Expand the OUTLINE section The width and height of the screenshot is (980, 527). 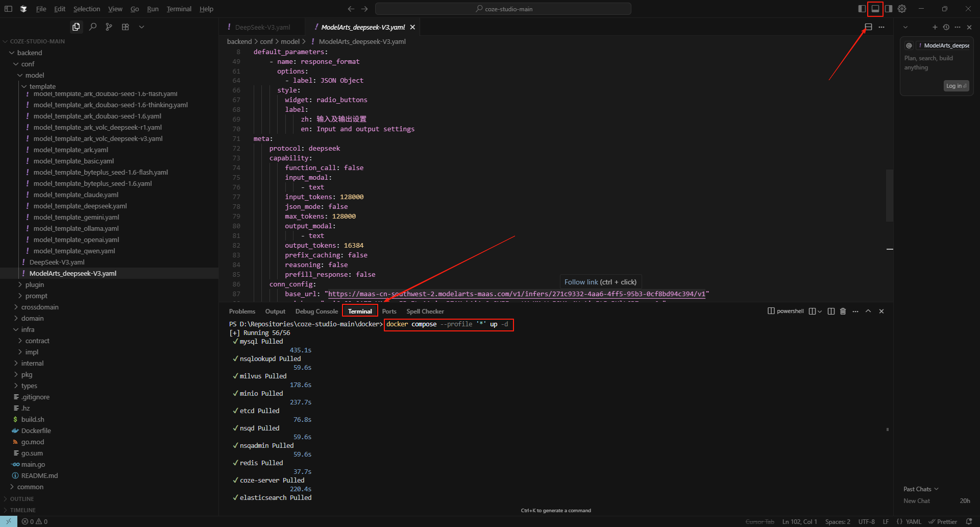click(x=22, y=499)
